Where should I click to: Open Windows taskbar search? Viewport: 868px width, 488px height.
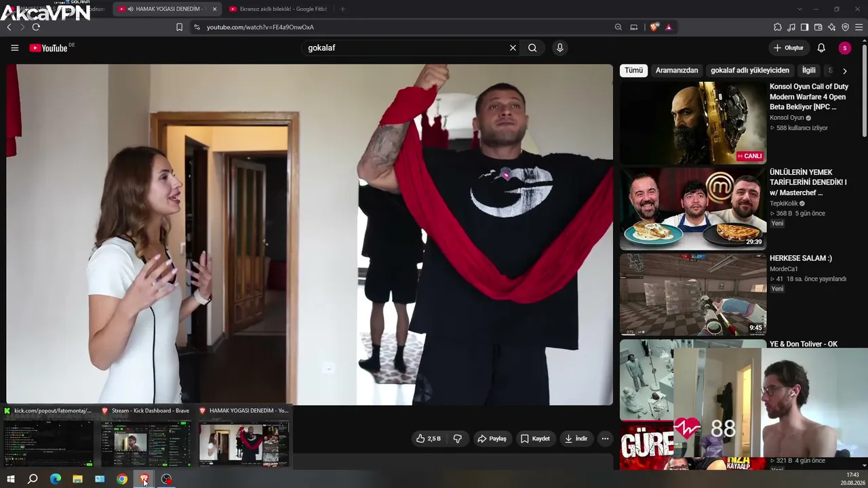(33, 479)
